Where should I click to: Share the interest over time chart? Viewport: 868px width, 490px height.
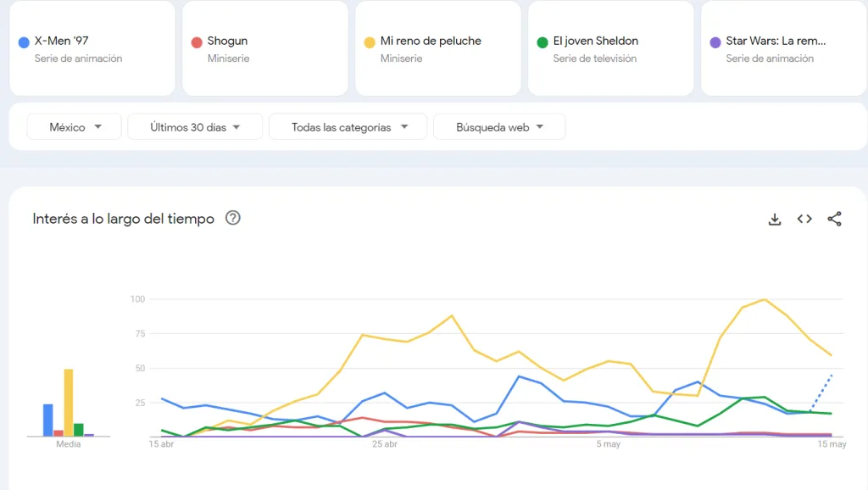pyautogui.click(x=834, y=219)
